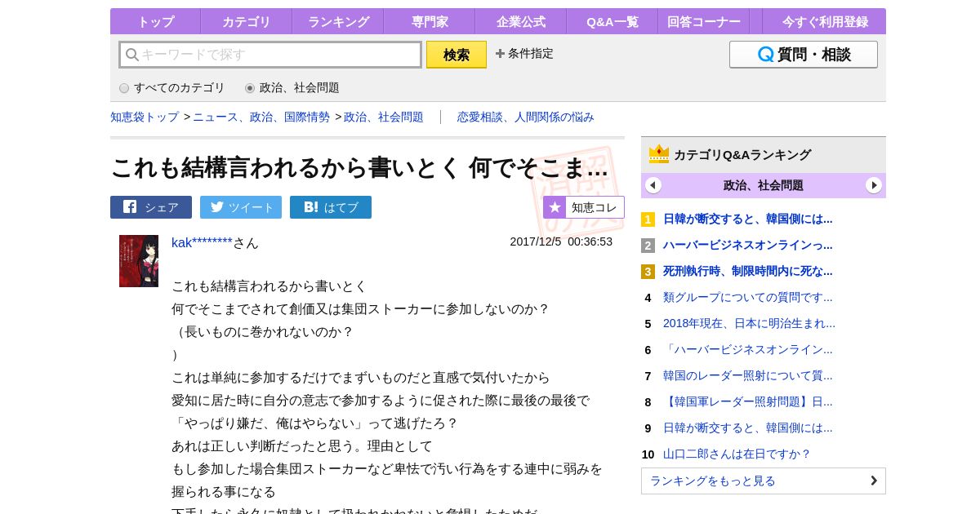Viewport: 980px width, 514px height.
Task: Select the すべてのカテゴリ radio button
Action: 124,88
